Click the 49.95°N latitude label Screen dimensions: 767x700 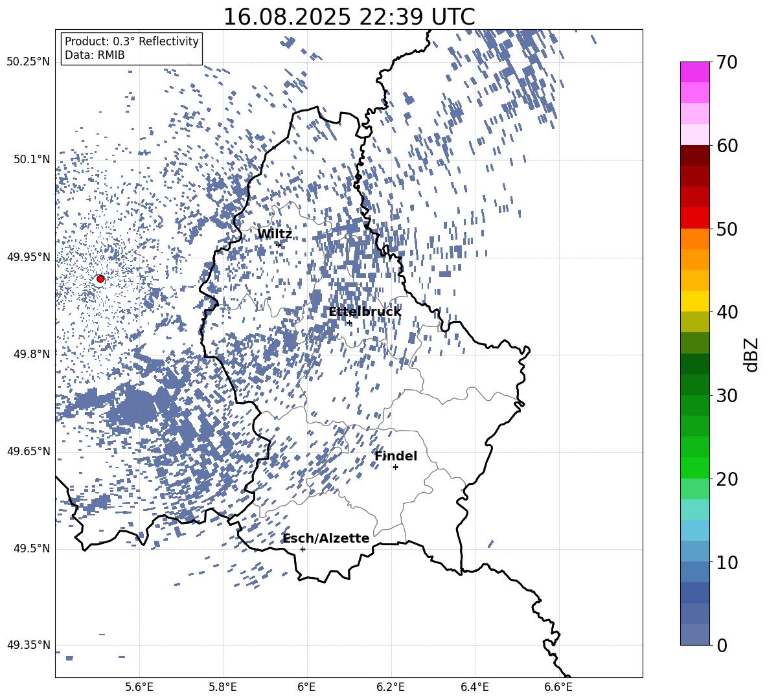click(x=29, y=257)
